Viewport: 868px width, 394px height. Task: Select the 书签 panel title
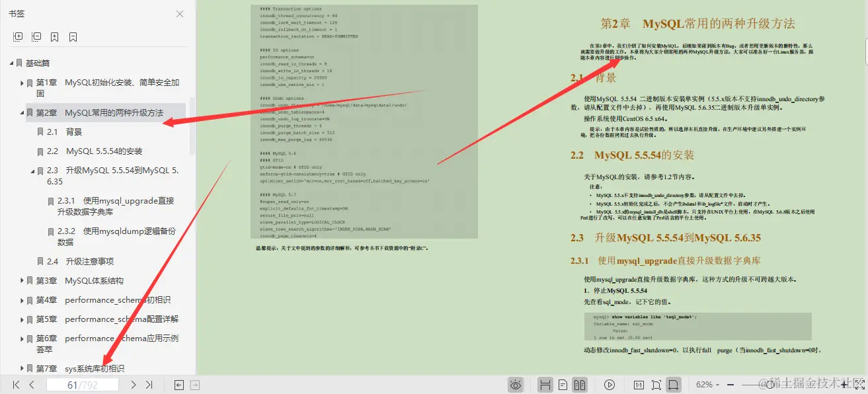click(16, 13)
